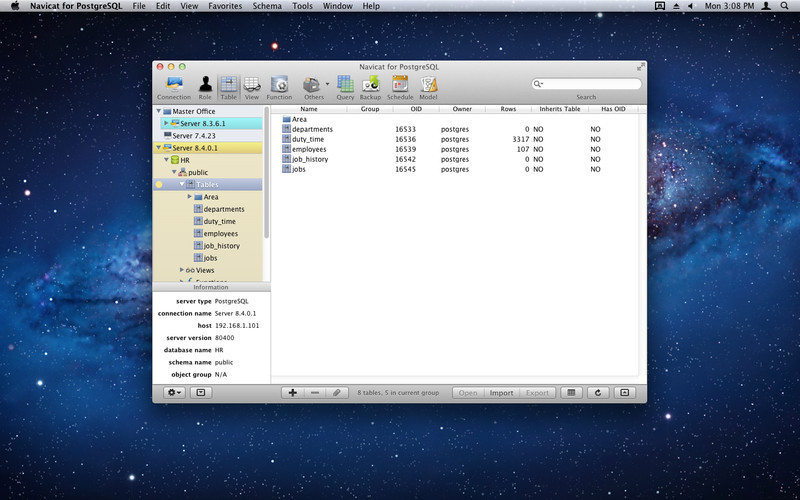The width and height of the screenshot is (800, 500).
Task: Sort by the Name column header
Action: click(x=309, y=109)
